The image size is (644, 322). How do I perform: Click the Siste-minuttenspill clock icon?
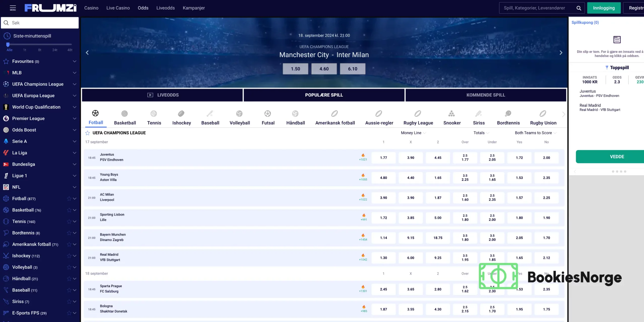7,36
